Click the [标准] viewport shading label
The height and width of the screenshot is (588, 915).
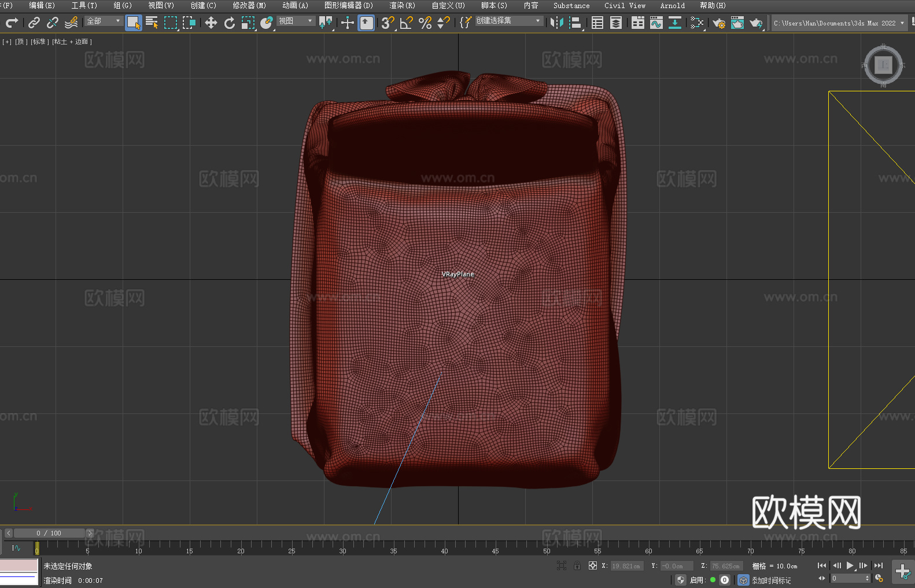click(x=39, y=42)
